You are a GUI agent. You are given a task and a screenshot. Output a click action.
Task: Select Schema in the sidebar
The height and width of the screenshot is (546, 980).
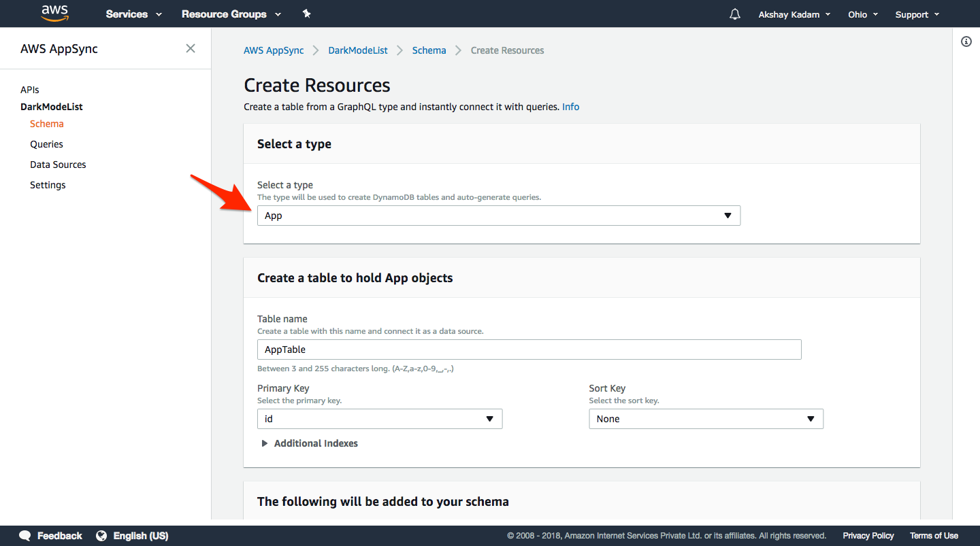[46, 124]
